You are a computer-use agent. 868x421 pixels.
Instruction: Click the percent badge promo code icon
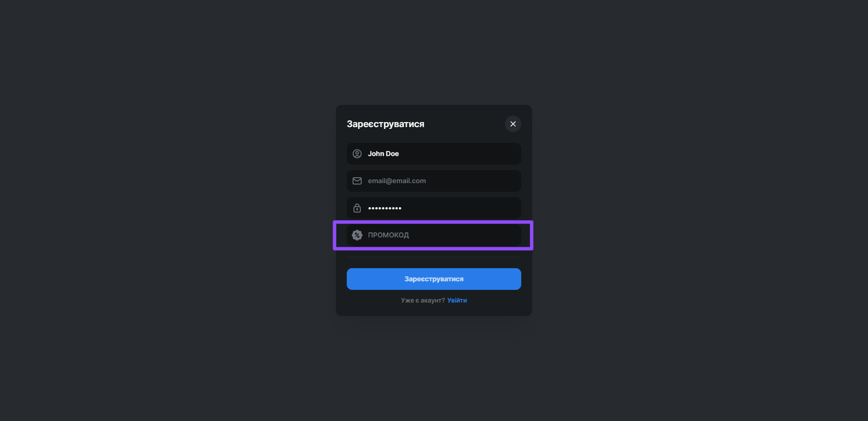tap(357, 235)
